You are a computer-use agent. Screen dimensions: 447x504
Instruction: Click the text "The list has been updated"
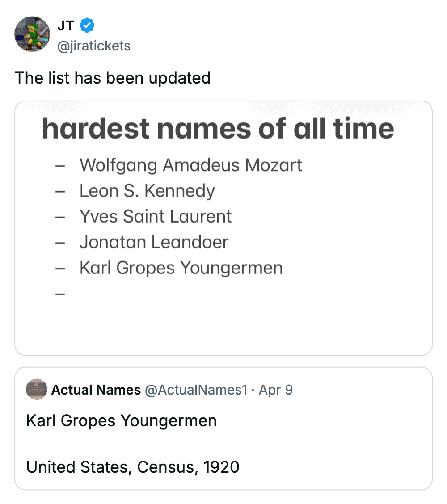[113, 78]
